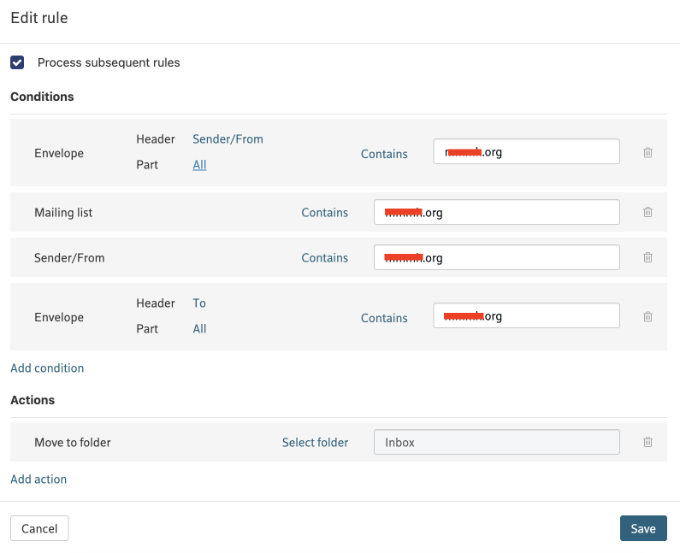The height and width of the screenshot is (553, 680).
Task: Click Add condition link
Action: click(x=47, y=368)
